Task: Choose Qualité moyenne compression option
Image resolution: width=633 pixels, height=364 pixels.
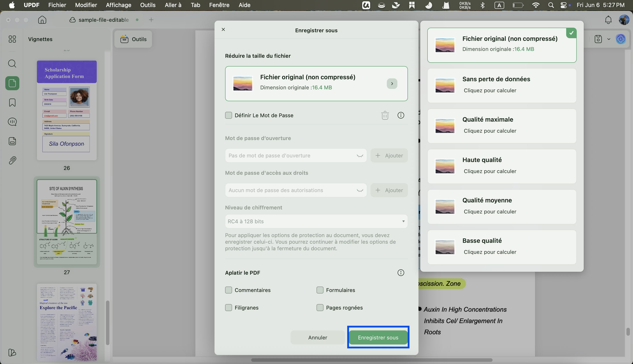Action: tap(502, 207)
